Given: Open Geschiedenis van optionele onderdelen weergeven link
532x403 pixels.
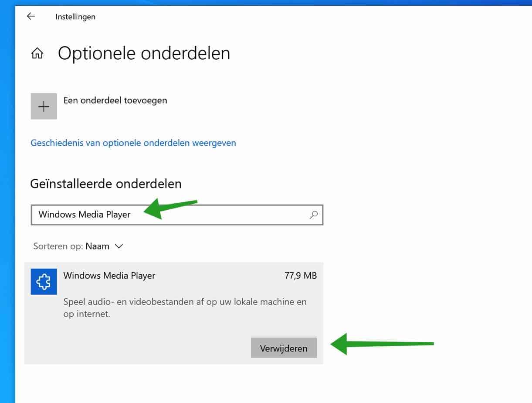Looking at the screenshot, I should coord(133,143).
